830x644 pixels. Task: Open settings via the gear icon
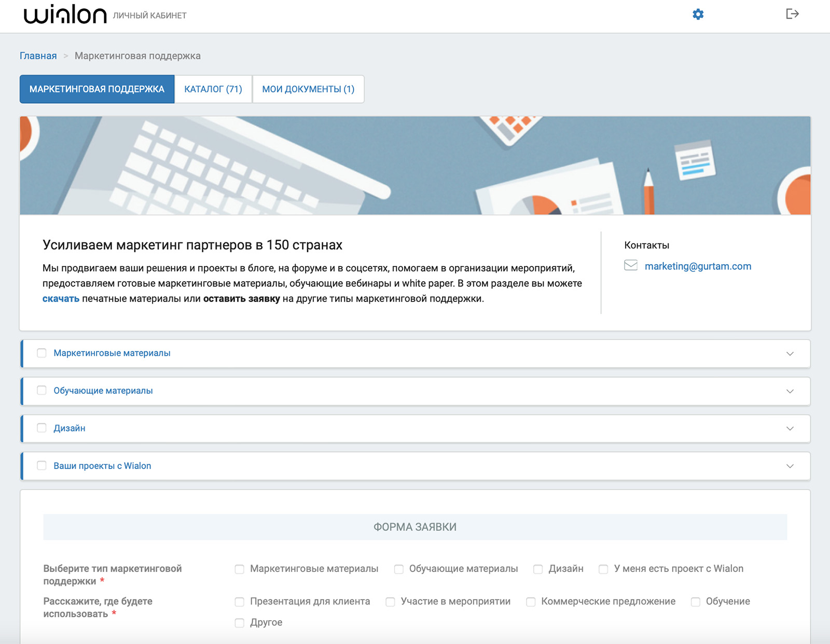tap(698, 15)
